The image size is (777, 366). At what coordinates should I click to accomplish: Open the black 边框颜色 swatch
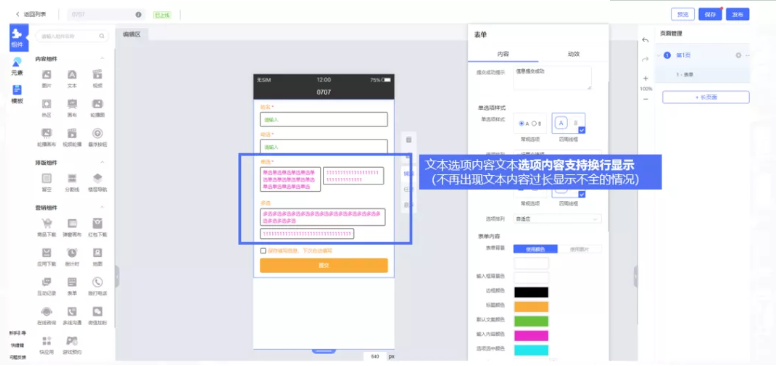click(531, 292)
